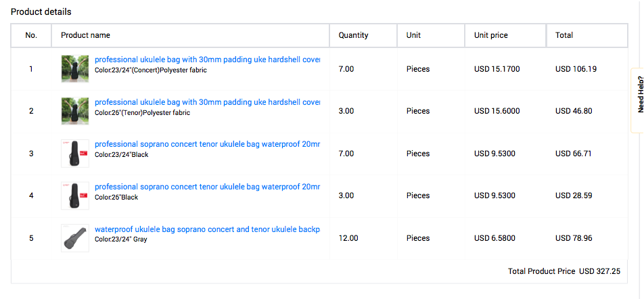Screen dimensions: 644x299
Task: Open the Tenor polyester bag thumbnail in row 2
Action: [74, 111]
